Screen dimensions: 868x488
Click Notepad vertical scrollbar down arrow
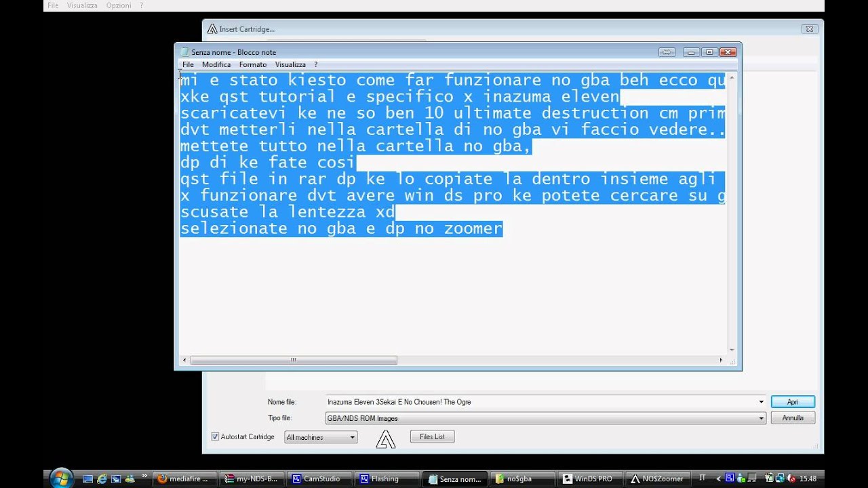pyautogui.click(x=732, y=350)
